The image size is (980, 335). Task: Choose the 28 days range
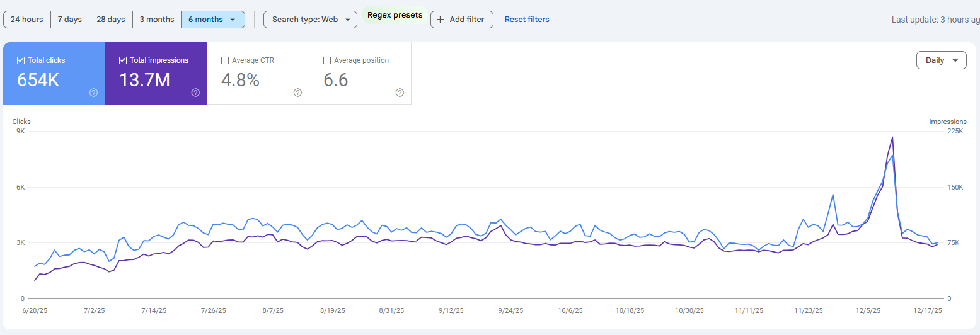pos(111,20)
